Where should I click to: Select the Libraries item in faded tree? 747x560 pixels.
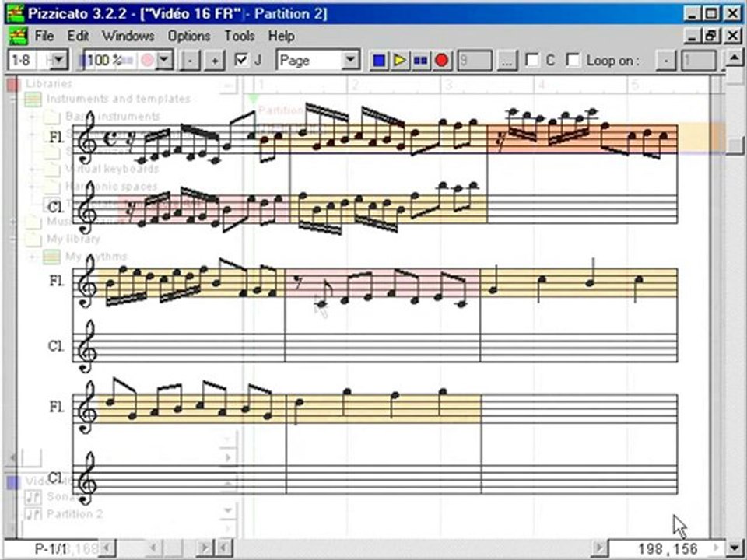pos(49,83)
